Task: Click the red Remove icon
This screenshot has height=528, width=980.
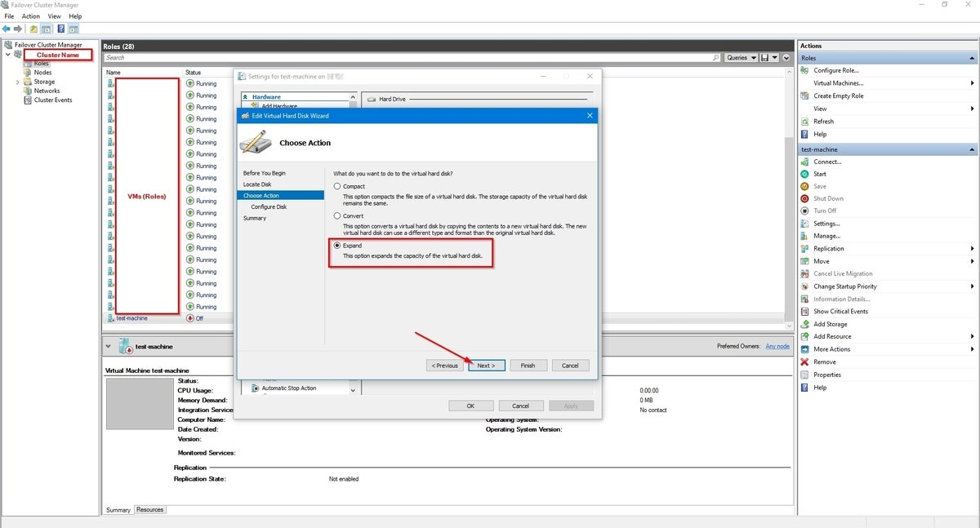Action: click(x=805, y=362)
